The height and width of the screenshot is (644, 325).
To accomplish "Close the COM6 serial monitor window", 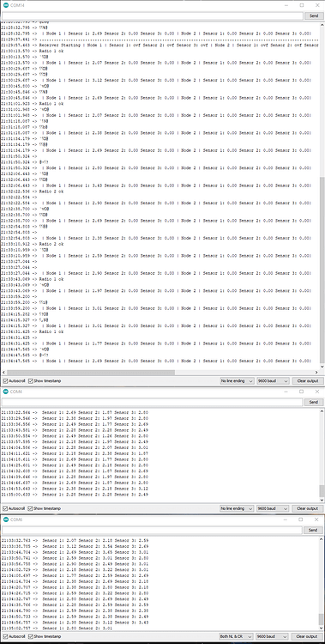I will (x=316, y=519).
